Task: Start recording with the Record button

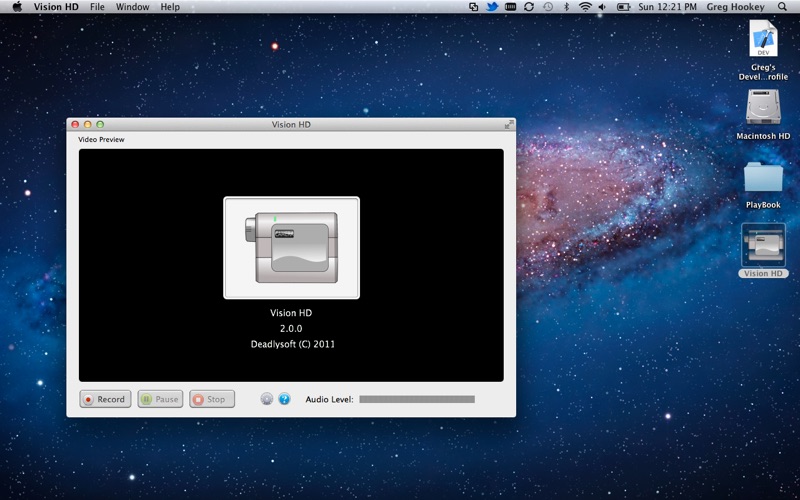Action: [x=105, y=399]
